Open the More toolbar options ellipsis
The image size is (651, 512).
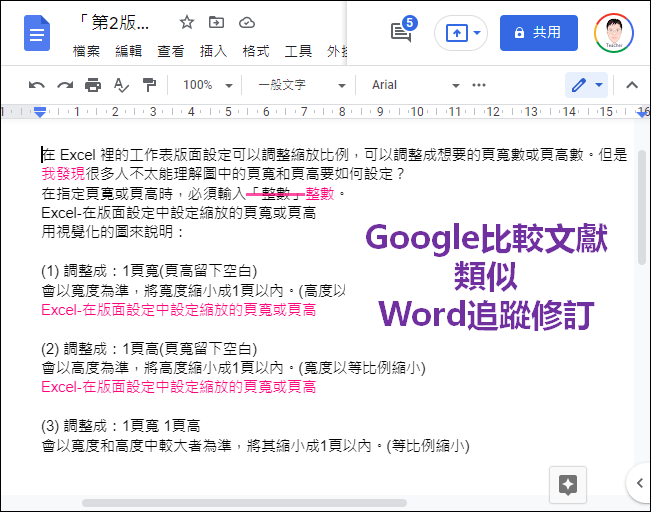coord(479,85)
